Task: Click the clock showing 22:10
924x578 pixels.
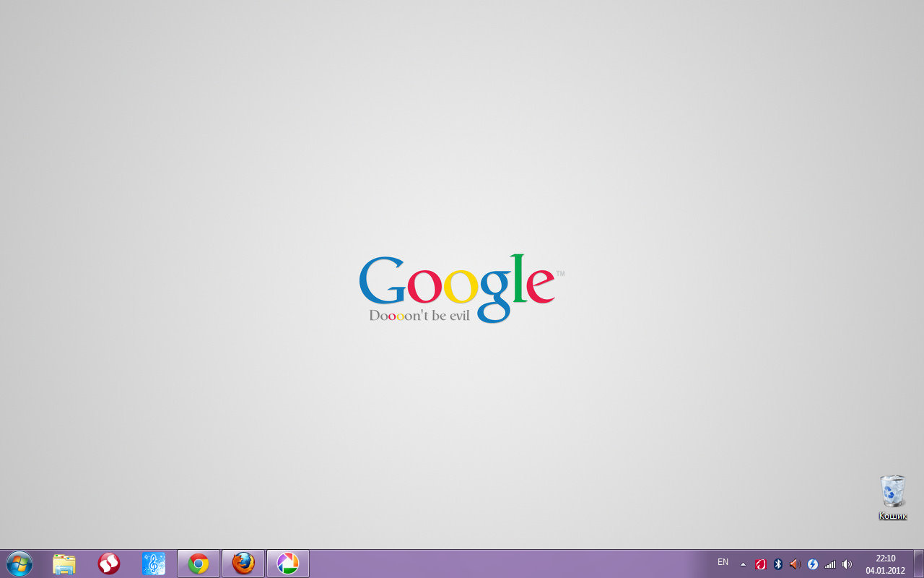Action: click(x=885, y=558)
